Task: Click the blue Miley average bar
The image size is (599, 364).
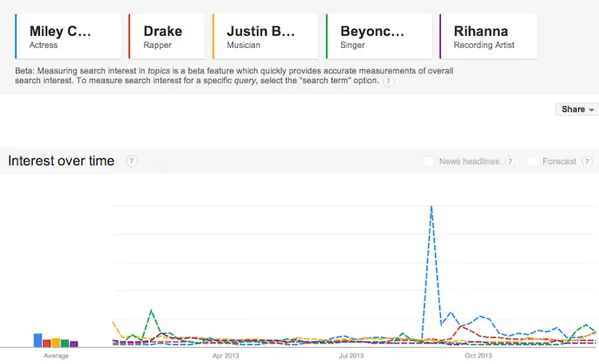Action: click(38, 340)
